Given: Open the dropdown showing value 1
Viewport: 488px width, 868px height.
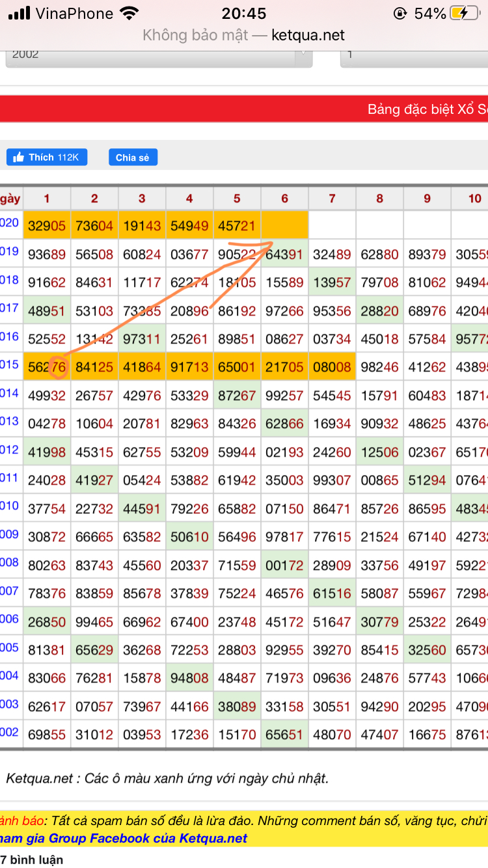Looking at the screenshot, I should pyautogui.click(x=414, y=55).
